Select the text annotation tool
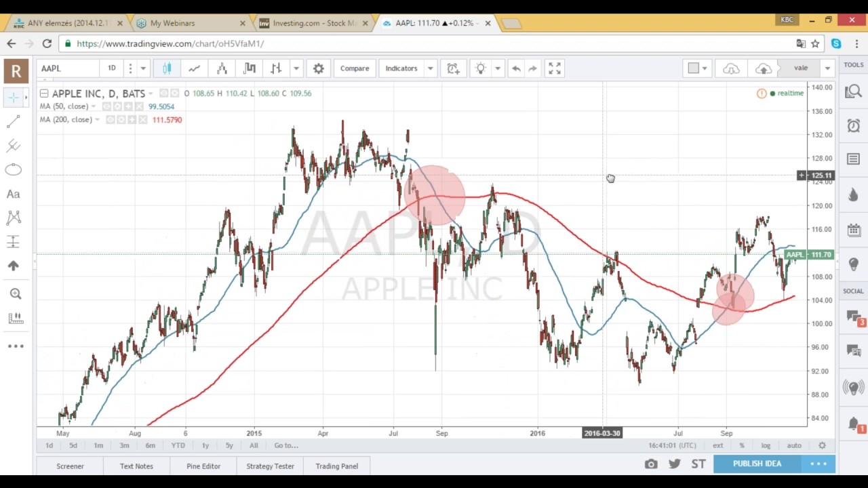Image resolution: width=868 pixels, height=488 pixels. coord(14,195)
